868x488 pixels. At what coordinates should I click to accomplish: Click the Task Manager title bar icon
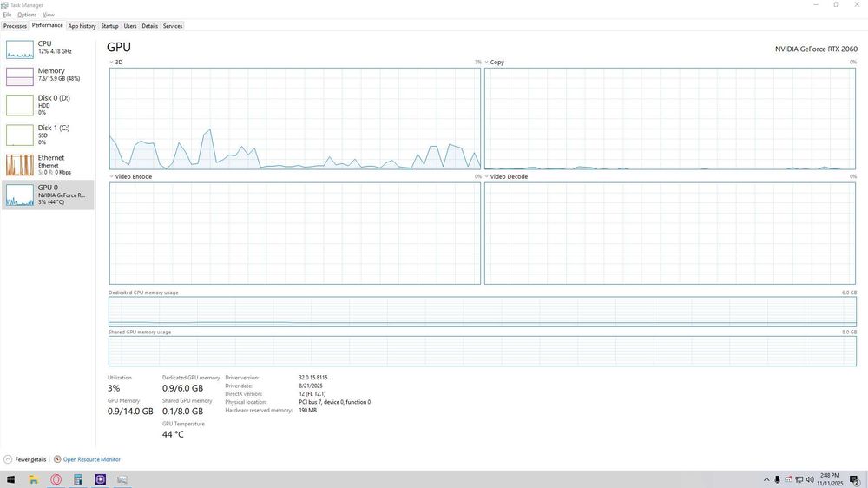pyautogui.click(x=4, y=5)
